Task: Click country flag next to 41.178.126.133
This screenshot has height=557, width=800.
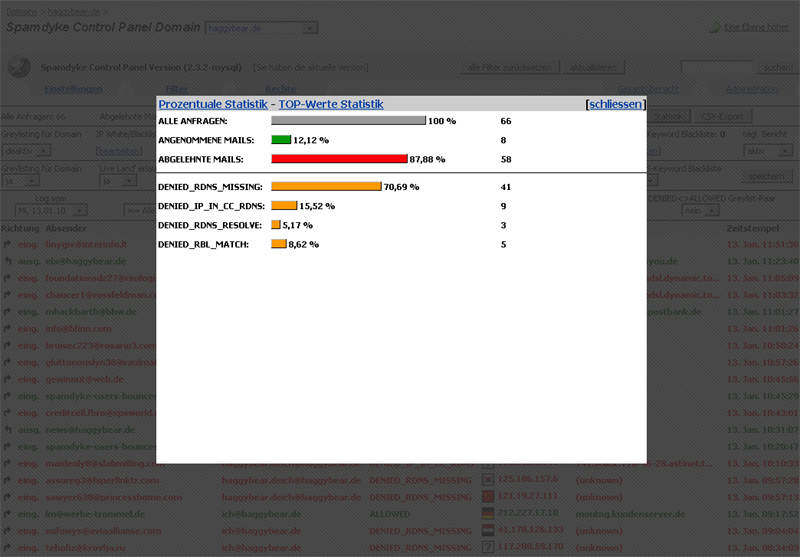Action: (x=488, y=530)
